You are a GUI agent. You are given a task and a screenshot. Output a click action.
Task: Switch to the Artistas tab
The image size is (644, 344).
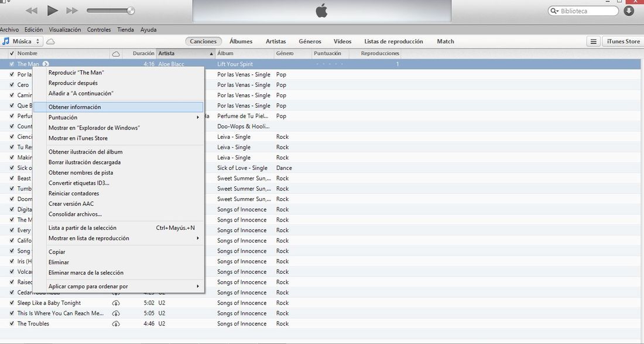(276, 41)
